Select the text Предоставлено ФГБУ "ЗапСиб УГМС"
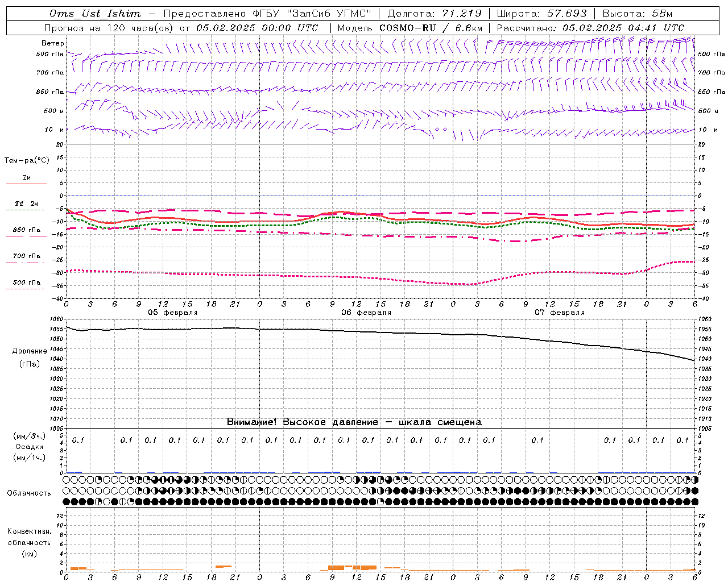This screenshot has height=582, width=728. 266,14
